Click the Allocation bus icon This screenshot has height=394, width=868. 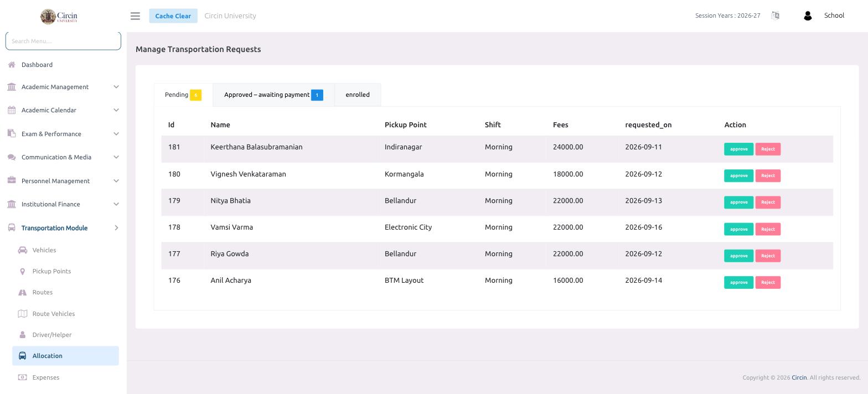coord(23,356)
